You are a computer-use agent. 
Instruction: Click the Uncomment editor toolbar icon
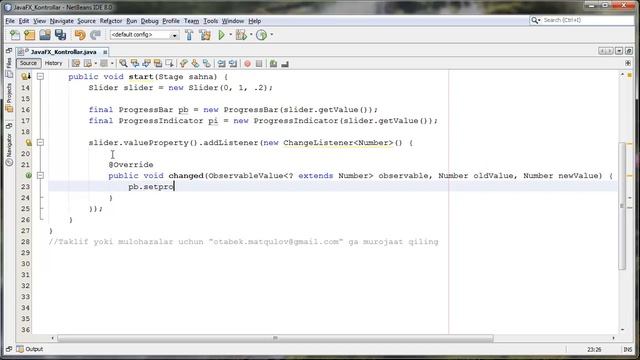pos(285,64)
